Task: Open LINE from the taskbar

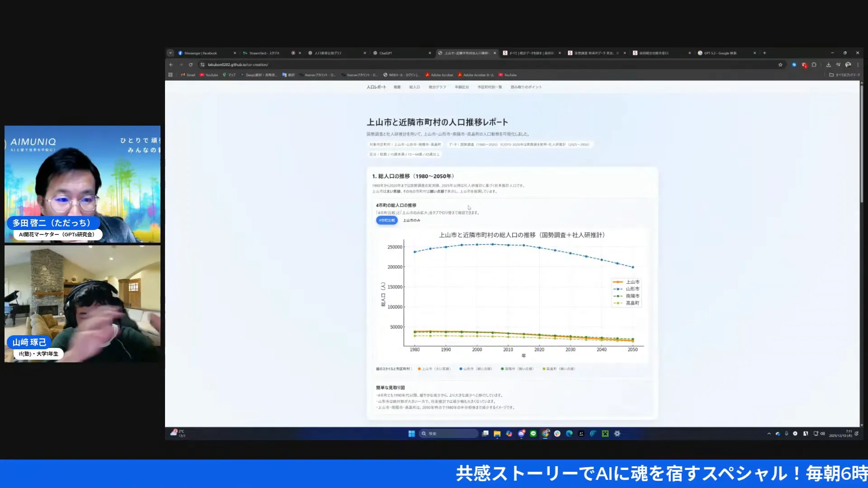Action: click(x=534, y=433)
